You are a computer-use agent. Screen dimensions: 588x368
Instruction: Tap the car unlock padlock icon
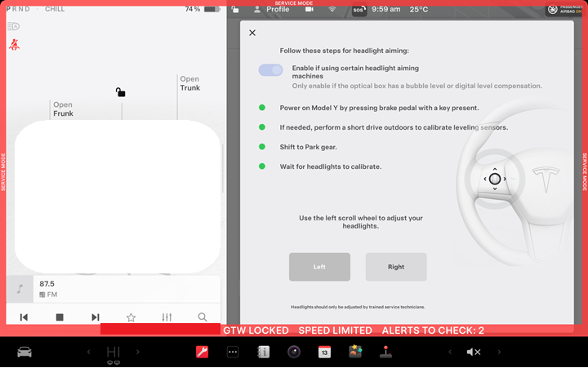pos(120,92)
